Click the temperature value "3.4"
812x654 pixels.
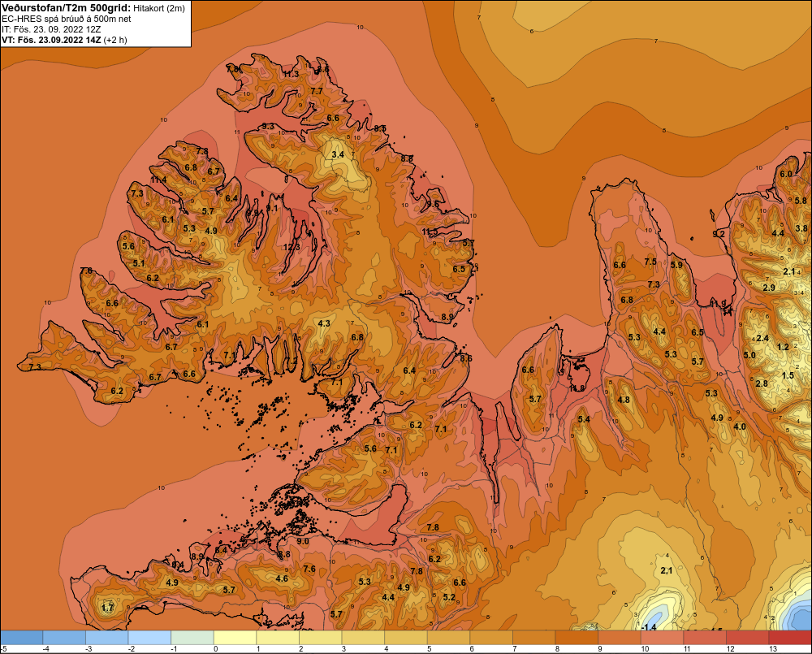(338, 154)
